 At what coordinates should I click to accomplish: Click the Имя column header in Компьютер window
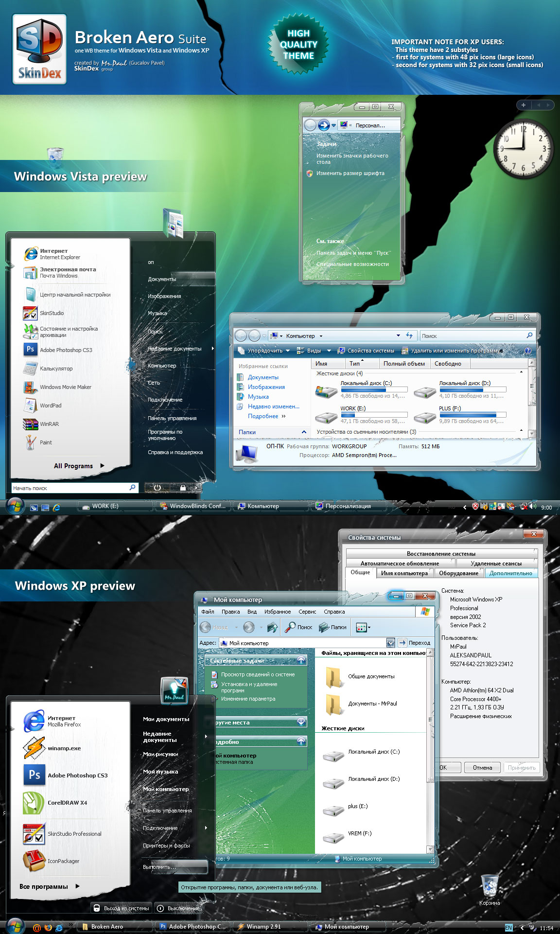click(328, 364)
